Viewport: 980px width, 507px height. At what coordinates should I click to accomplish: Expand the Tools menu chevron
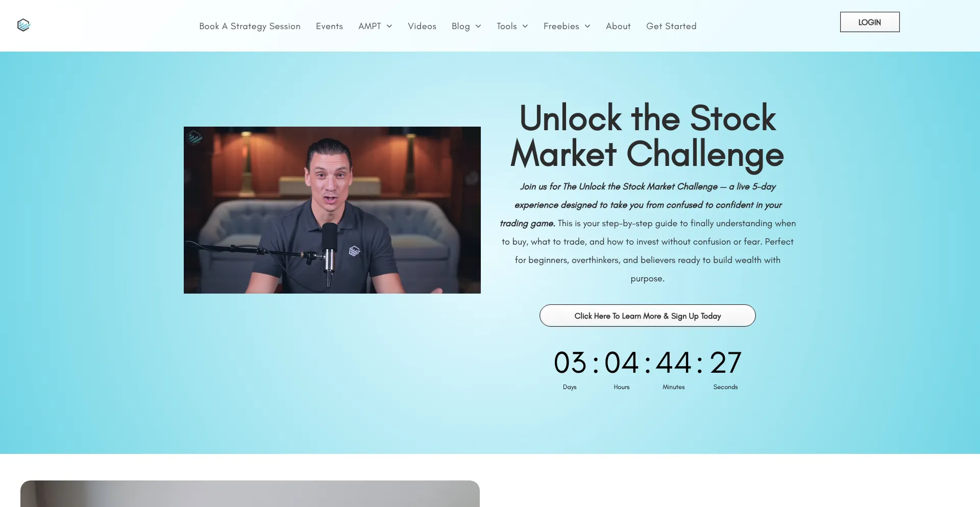point(525,26)
